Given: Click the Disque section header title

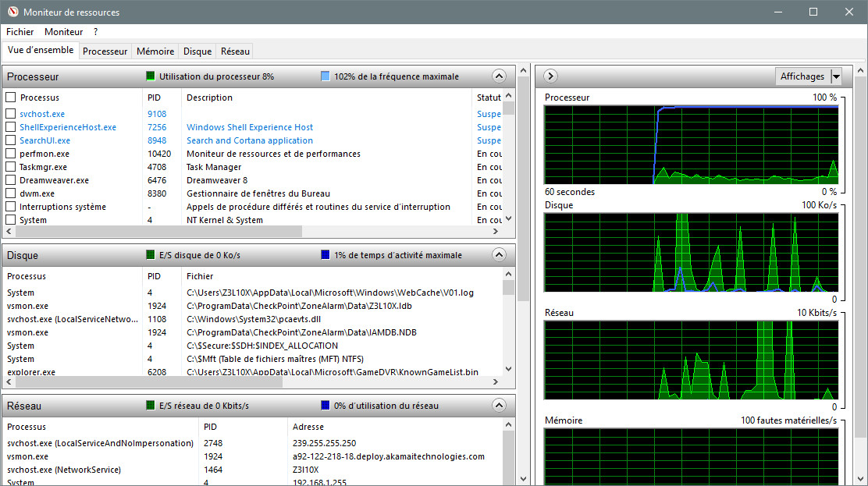Looking at the screenshot, I should (23, 255).
